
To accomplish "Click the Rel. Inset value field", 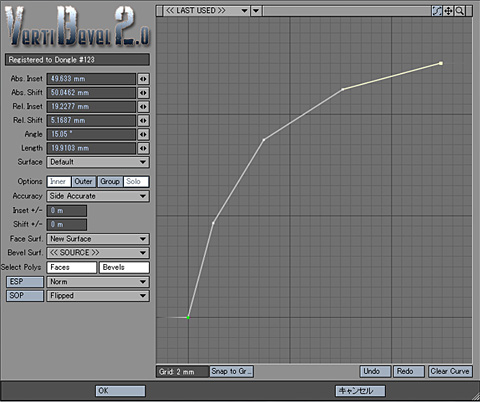I will click(x=91, y=107).
